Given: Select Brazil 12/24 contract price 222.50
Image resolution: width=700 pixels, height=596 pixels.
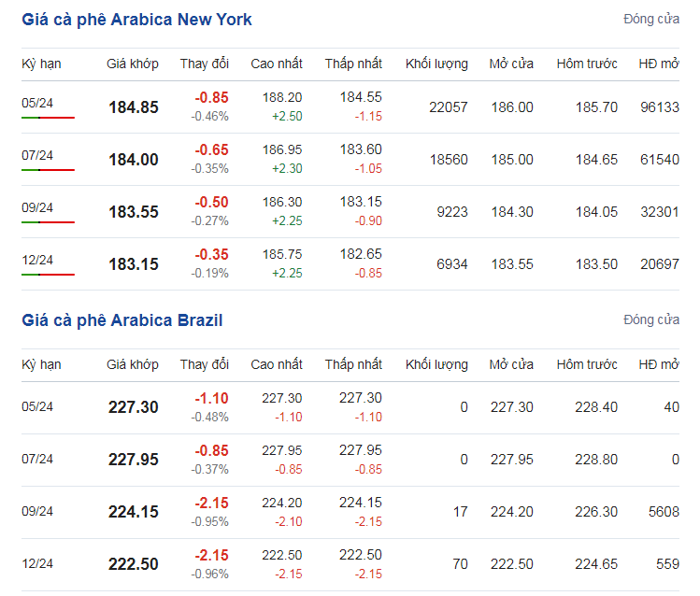Looking at the screenshot, I should (133, 564).
